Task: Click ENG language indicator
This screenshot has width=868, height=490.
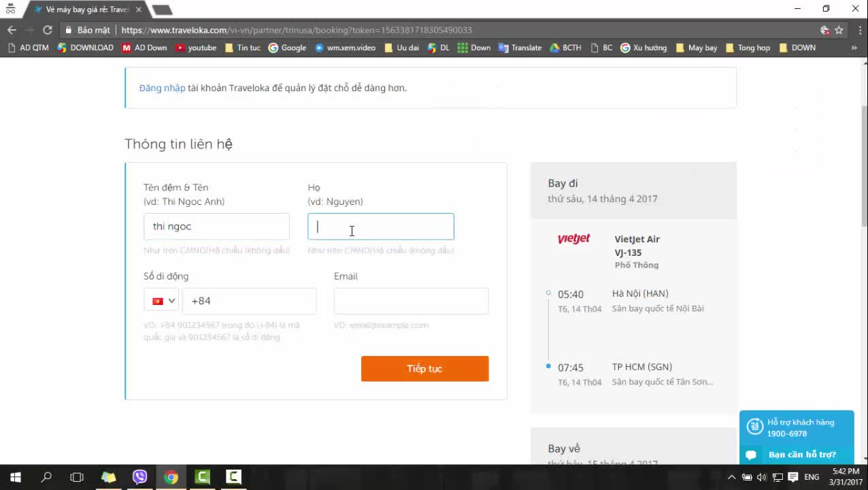Action: 812,477
